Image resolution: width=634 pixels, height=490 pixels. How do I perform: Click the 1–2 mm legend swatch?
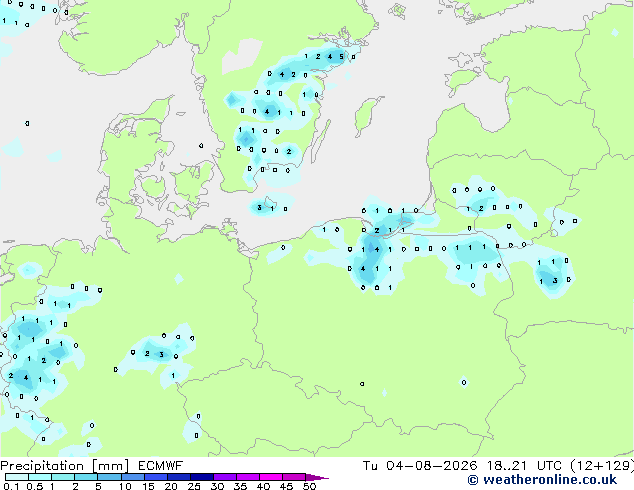tap(63, 477)
